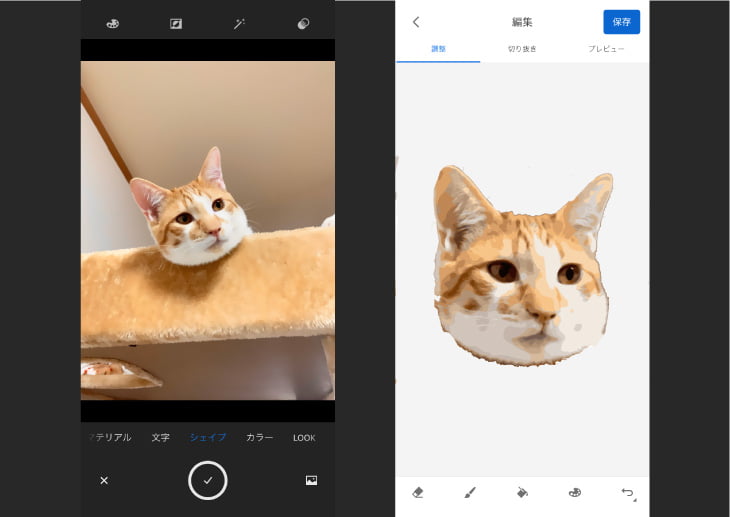Cancel with the X icon
Viewport: 730px width, 517px height.
pyautogui.click(x=104, y=481)
